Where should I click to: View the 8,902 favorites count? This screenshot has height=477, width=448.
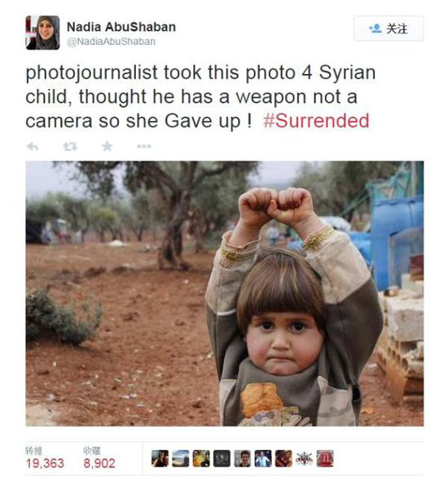(99, 463)
